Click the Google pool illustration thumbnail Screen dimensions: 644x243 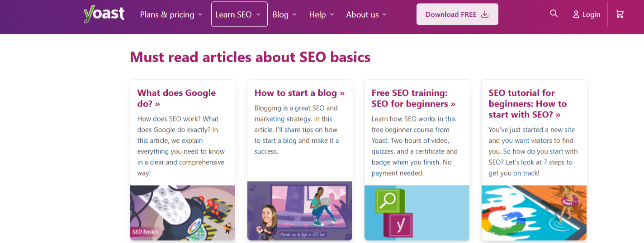click(534, 213)
